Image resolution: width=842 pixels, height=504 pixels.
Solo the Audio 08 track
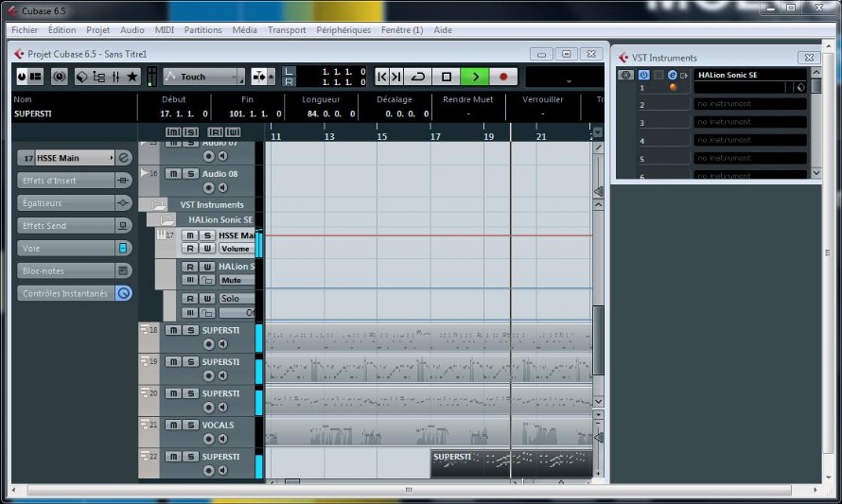point(190,174)
